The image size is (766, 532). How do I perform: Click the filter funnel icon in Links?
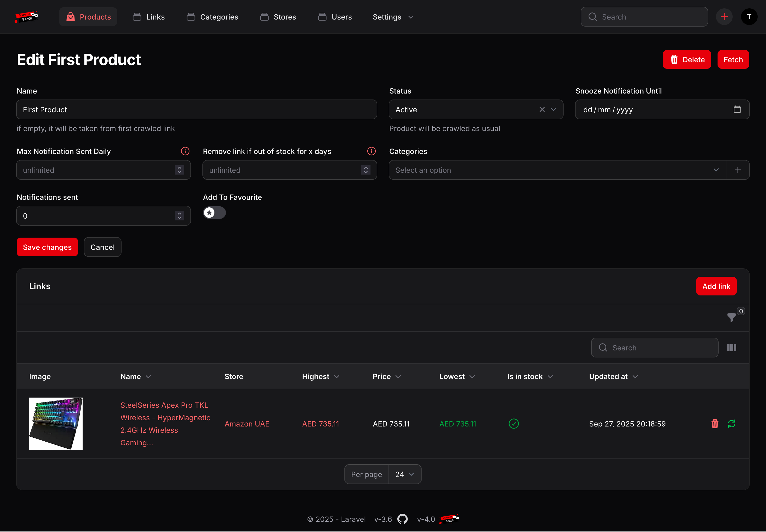731,317
